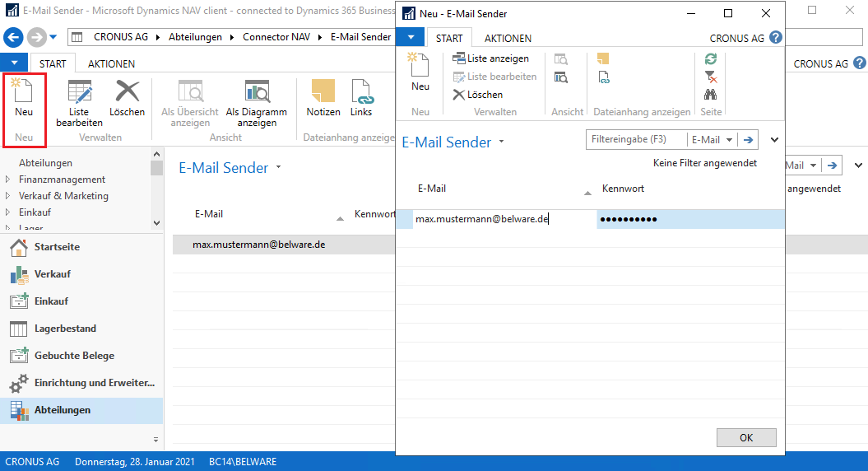Expand Finanzmanagement tree node
Screen dimensions: 868x471
coord(7,180)
